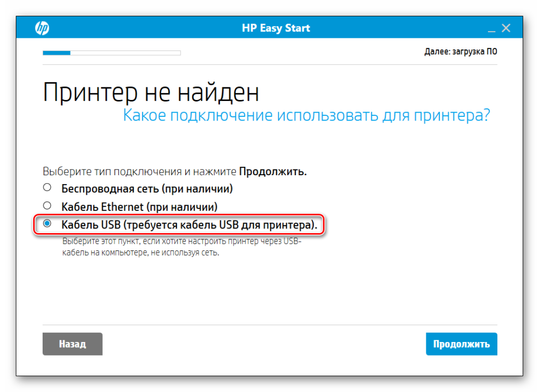Select the "Кабель USB" radio button
This screenshot has height=392, width=539.
pyautogui.click(x=47, y=224)
